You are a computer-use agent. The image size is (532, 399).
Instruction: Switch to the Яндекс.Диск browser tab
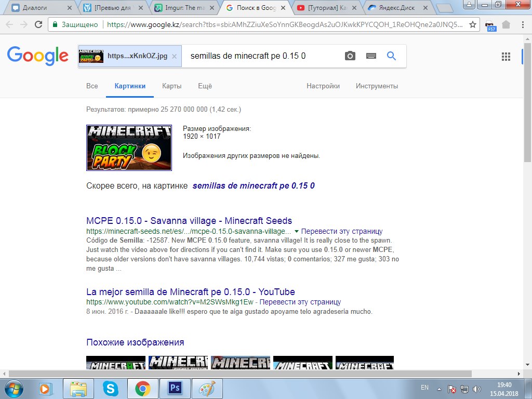click(396, 7)
